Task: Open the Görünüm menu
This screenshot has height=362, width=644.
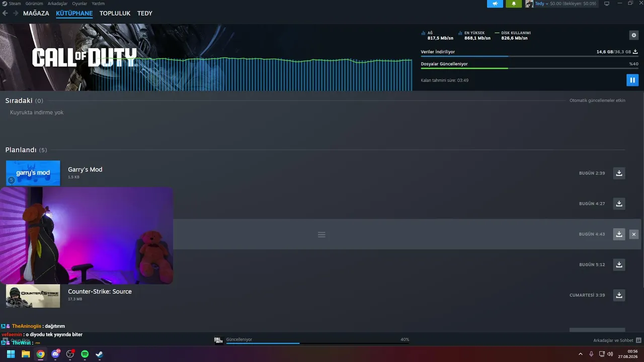Action: pyautogui.click(x=34, y=4)
